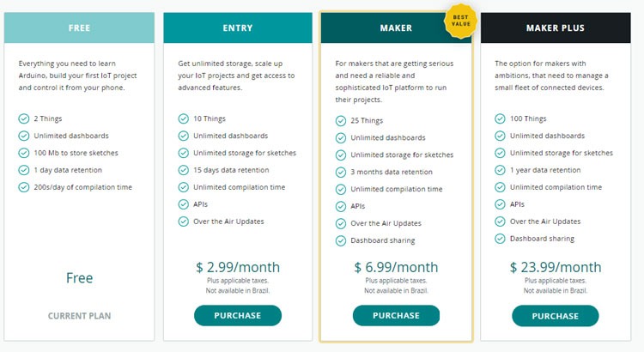The image size is (644, 352).
Task: Click checkmark next to "100 Things"
Action: [501, 118]
